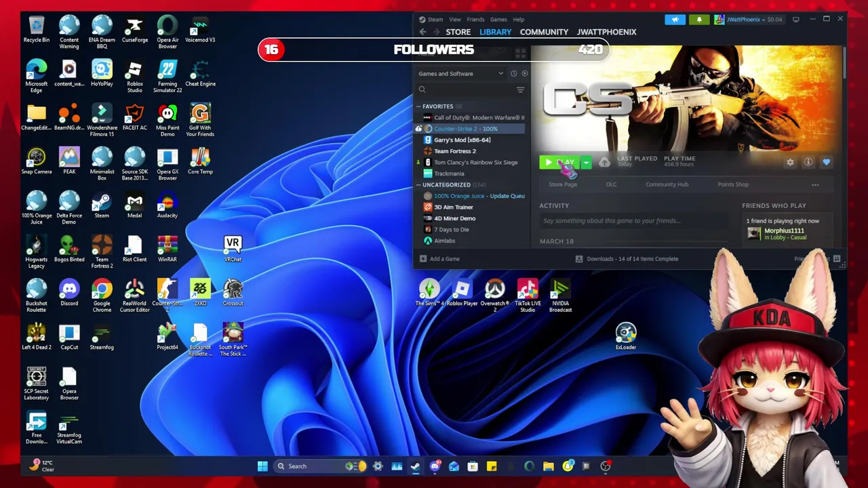The width and height of the screenshot is (868, 488).
Task: Open File Explorer from the taskbar
Action: (548, 466)
